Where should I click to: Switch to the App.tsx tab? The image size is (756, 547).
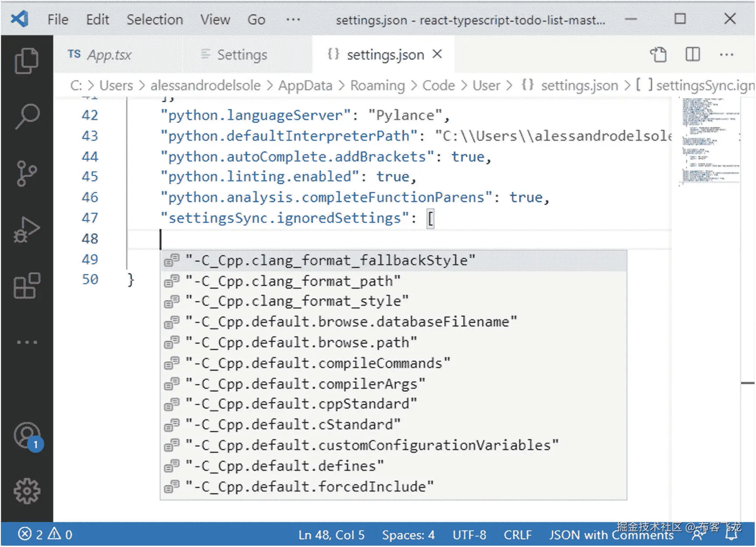pyautogui.click(x=109, y=54)
